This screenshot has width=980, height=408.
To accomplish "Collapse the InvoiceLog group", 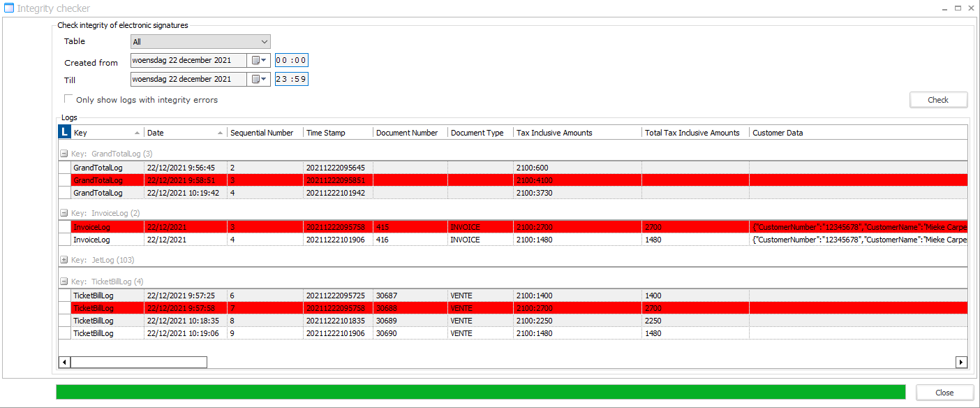I will click(x=62, y=212).
